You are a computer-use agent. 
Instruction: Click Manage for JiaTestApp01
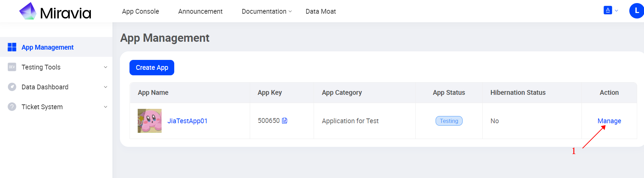coord(609,121)
